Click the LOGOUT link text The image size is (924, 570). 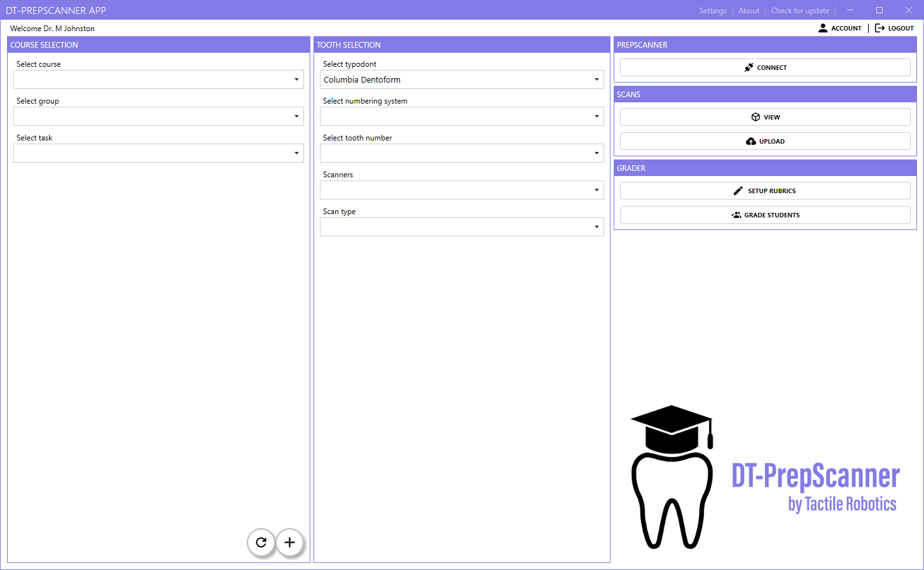[901, 28]
